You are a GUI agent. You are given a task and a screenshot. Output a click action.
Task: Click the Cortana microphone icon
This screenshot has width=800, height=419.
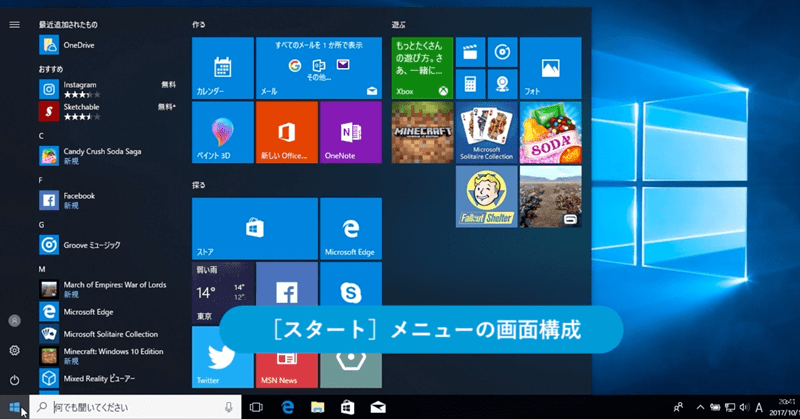point(229,407)
